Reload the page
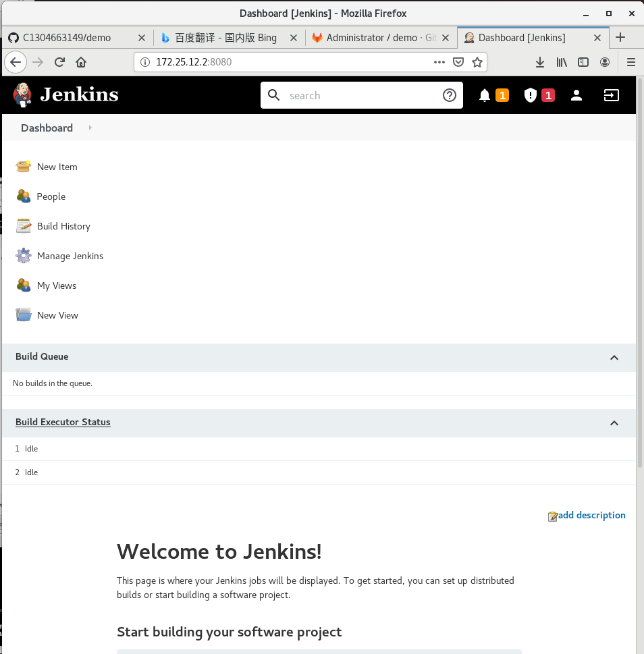Viewport: 644px width, 654px height. click(x=59, y=62)
